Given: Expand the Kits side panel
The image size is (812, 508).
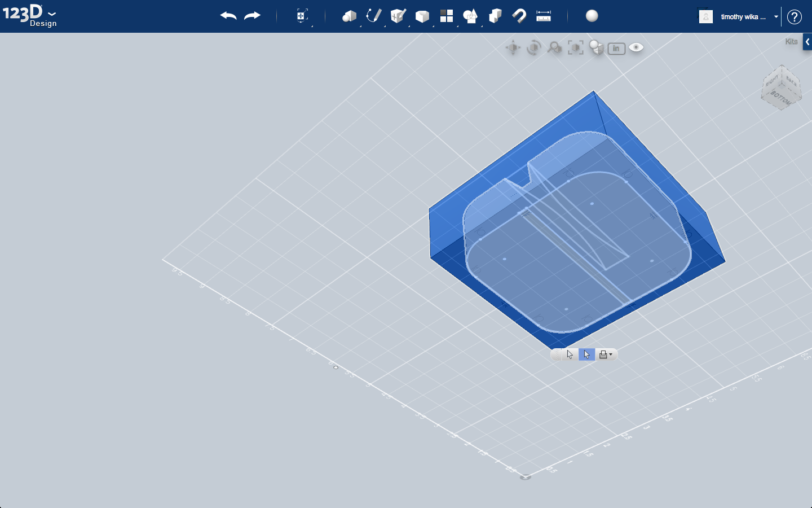Looking at the screenshot, I should tap(807, 42).
